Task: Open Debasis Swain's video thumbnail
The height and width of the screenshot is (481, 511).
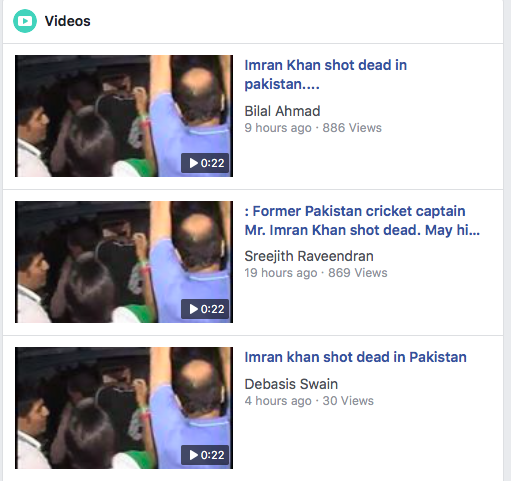Action: point(124,408)
